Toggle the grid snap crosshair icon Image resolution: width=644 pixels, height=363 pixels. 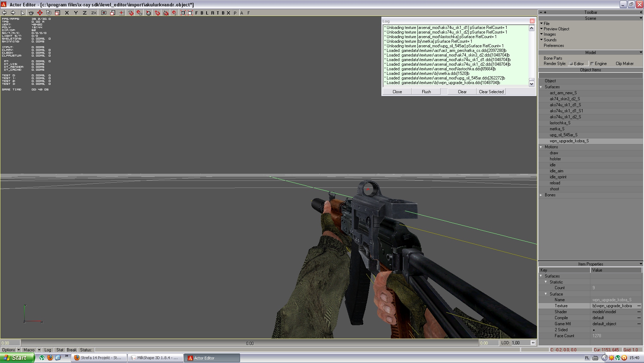point(121,13)
